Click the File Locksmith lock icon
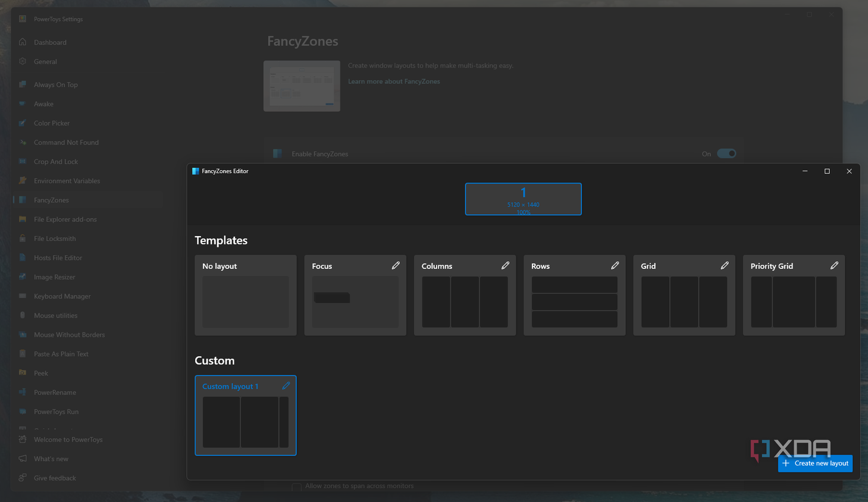This screenshot has height=502, width=868. pos(23,239)
